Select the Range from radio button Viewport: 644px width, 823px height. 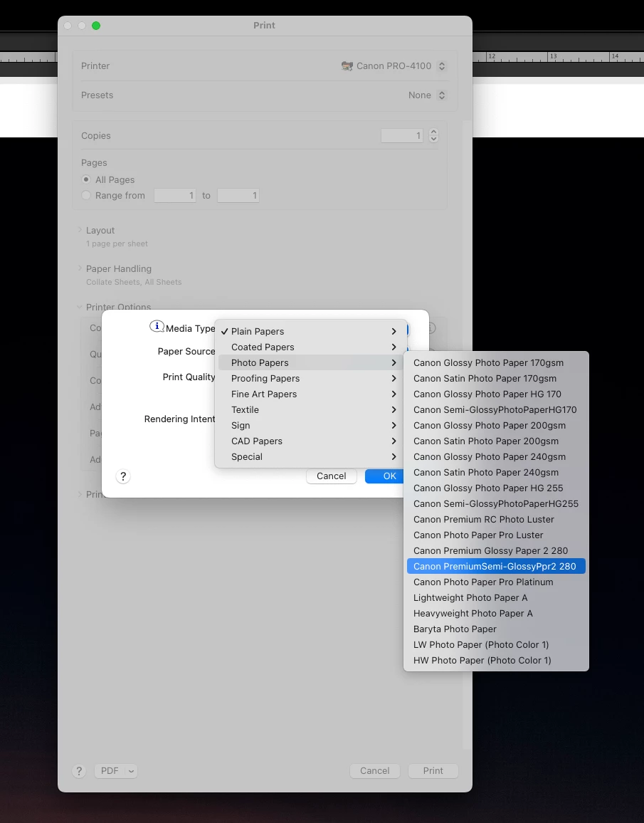pyautogui.click(x=86, y=195)
